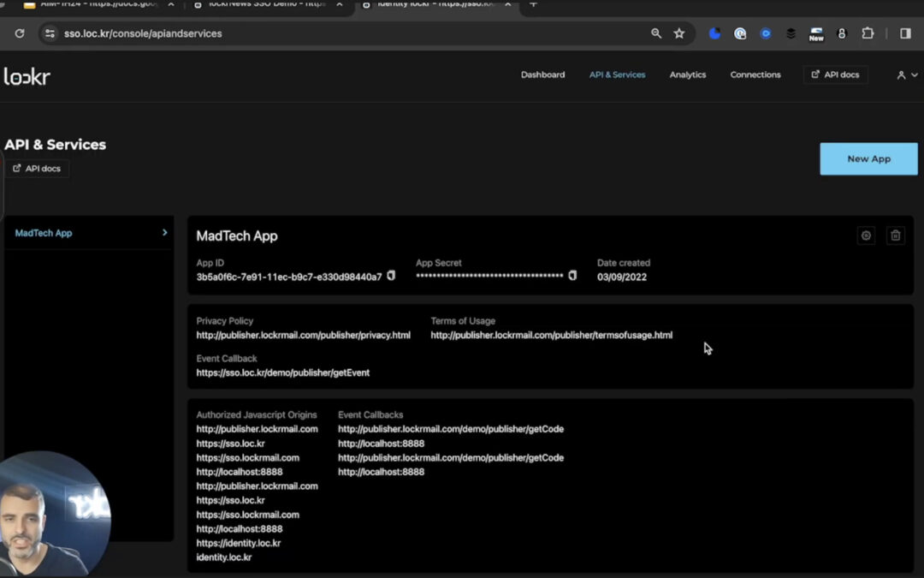The width and height of the screenshot is (924, 578).
Task: Select MadTech App in sidebar list
Action: [90, 233]
